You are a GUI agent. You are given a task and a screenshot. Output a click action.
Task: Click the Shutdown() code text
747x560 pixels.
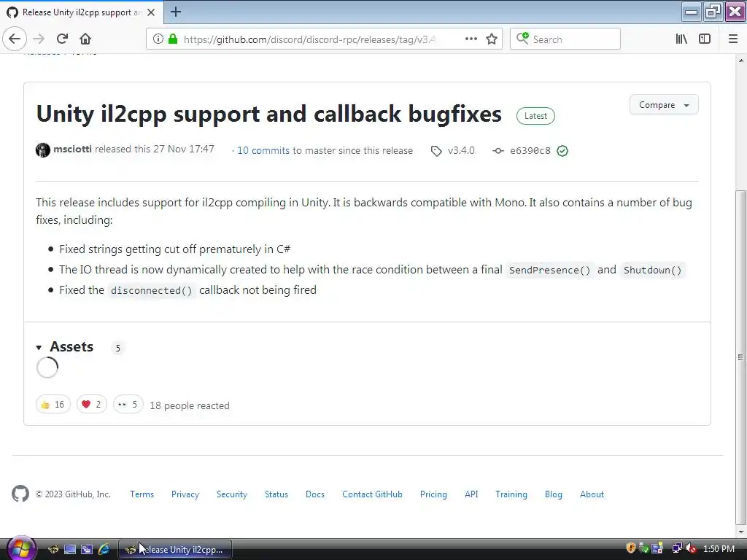pyautogui.click(x=652, y=270)
